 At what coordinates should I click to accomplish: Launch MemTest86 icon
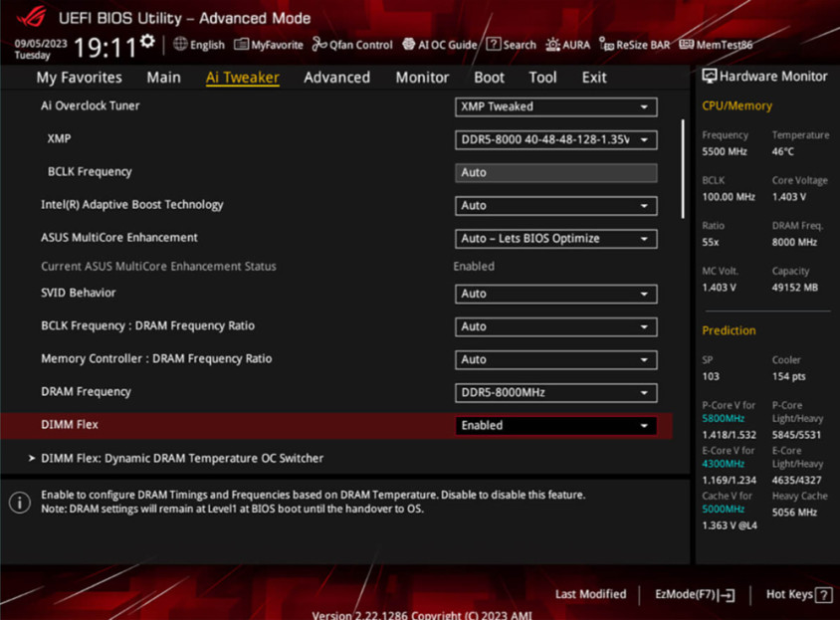(687, 44)
